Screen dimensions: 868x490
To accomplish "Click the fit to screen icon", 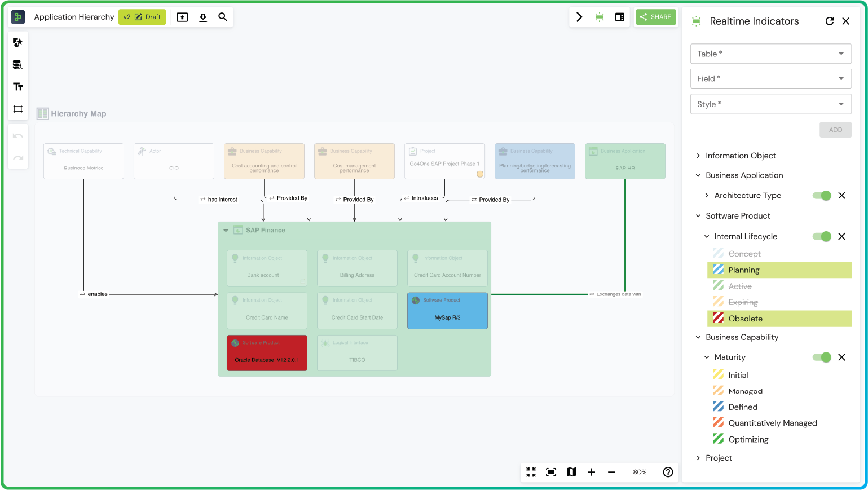I will 551,472.
